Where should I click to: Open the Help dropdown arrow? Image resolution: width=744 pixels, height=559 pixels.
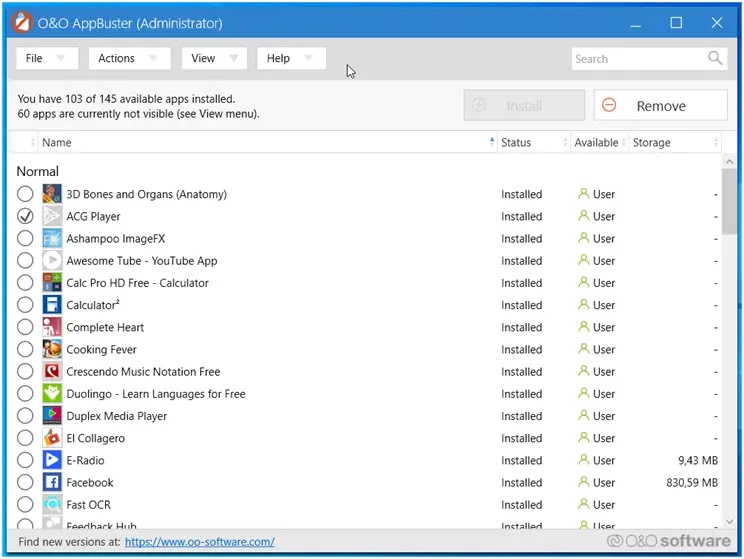308,58
